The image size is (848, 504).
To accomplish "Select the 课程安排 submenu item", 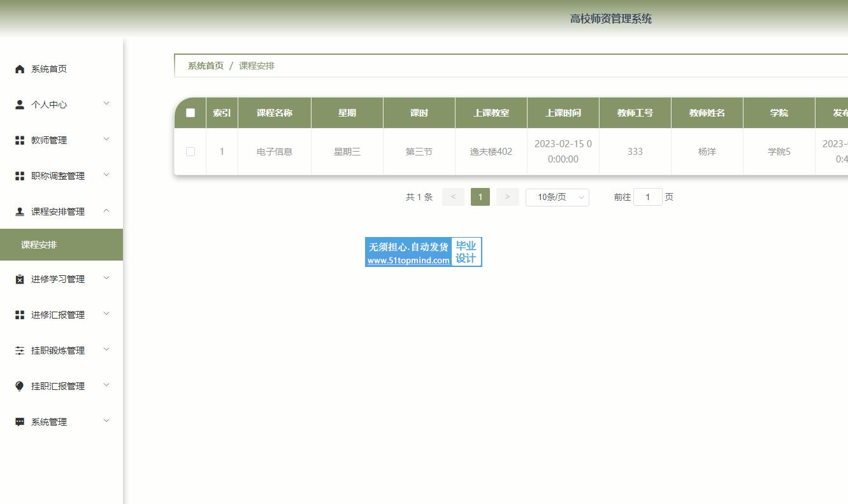I will [x=39, y=245].
